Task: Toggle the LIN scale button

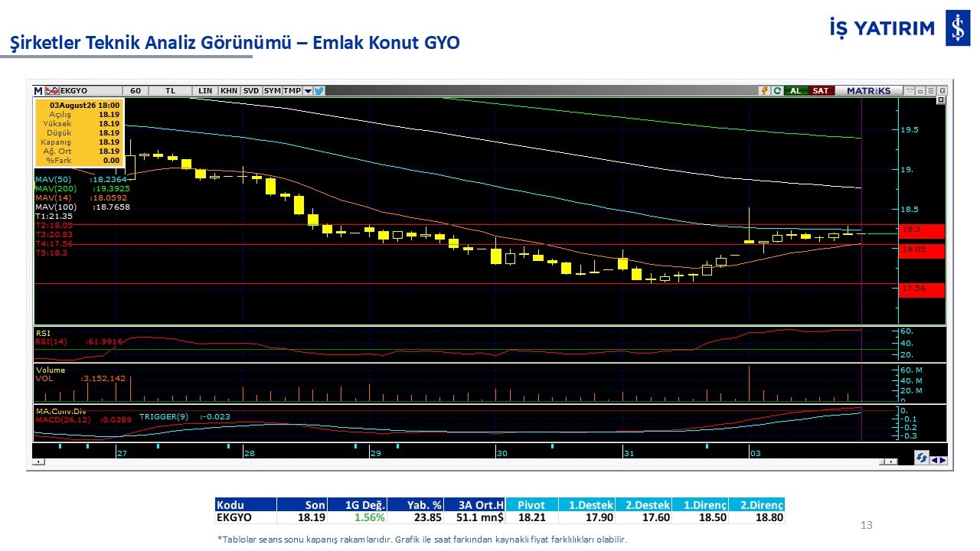Action: (205, 90)
